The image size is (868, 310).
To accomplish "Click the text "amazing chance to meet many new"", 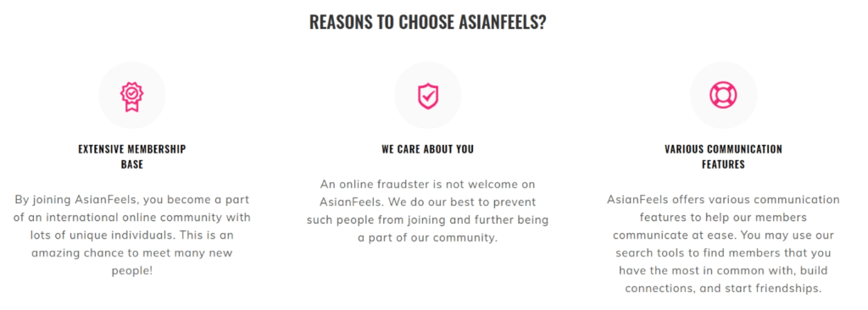I will click(131, 252).
